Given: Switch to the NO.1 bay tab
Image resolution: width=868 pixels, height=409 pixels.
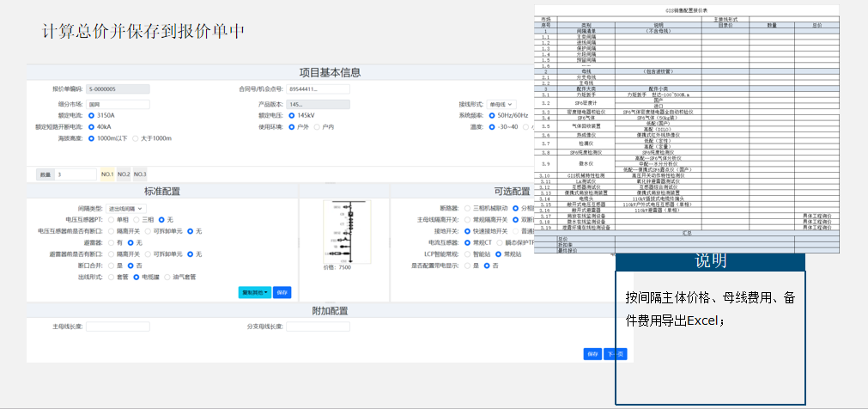Looking at the screenshot, I should [x=107, y=174].
